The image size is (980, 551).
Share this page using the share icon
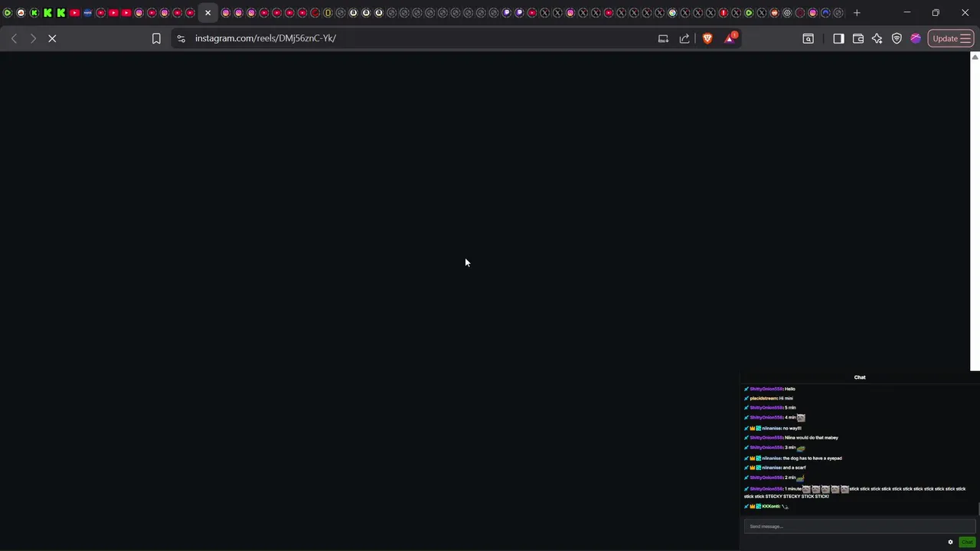tap(684, 38)
